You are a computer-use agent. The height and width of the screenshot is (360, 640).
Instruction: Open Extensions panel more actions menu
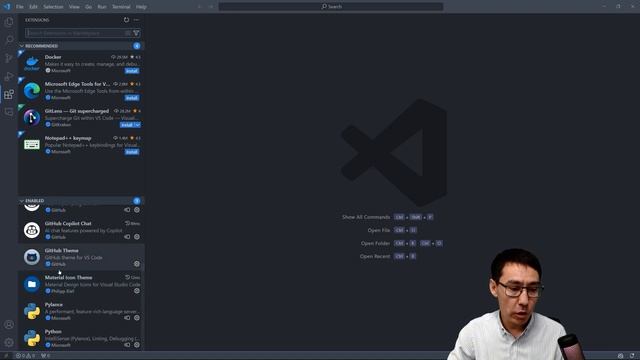(136, 20)
